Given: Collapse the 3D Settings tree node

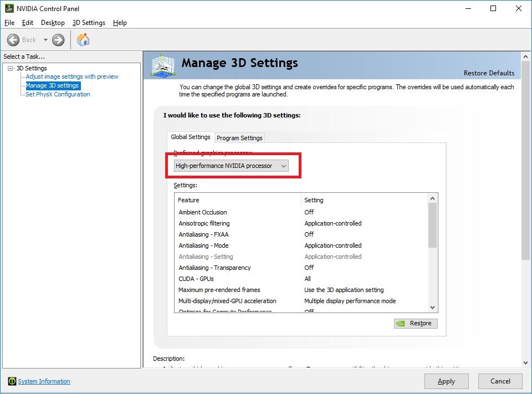Looking at the screenshot, I should (10, 68).
